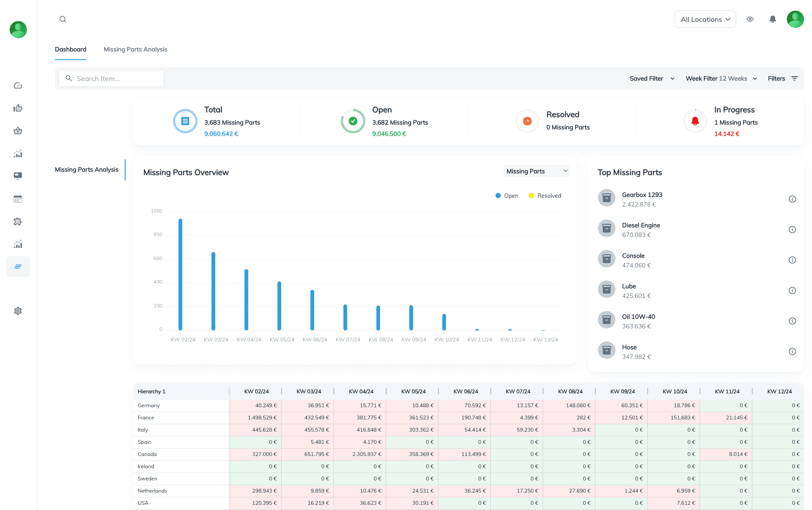Toggle the eye visibility icon in header
The image size is (812, 510).
(x=750, y=19)
